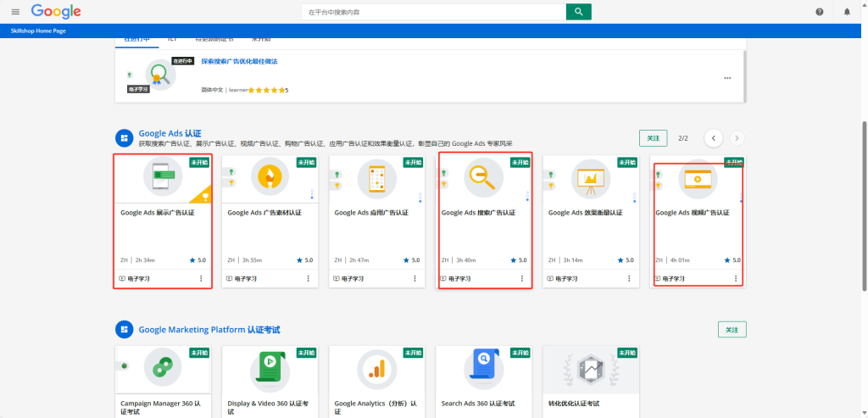Open Google Ads 广告素材认证 title
Image resolution: width=868 pixels, height=418 pixels.
click(264, 213)
